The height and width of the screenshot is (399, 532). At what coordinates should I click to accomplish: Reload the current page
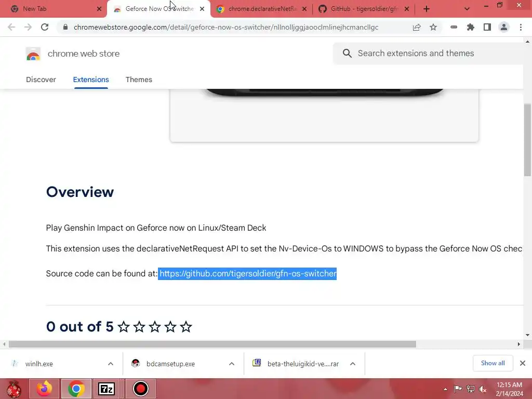[45, 27]
